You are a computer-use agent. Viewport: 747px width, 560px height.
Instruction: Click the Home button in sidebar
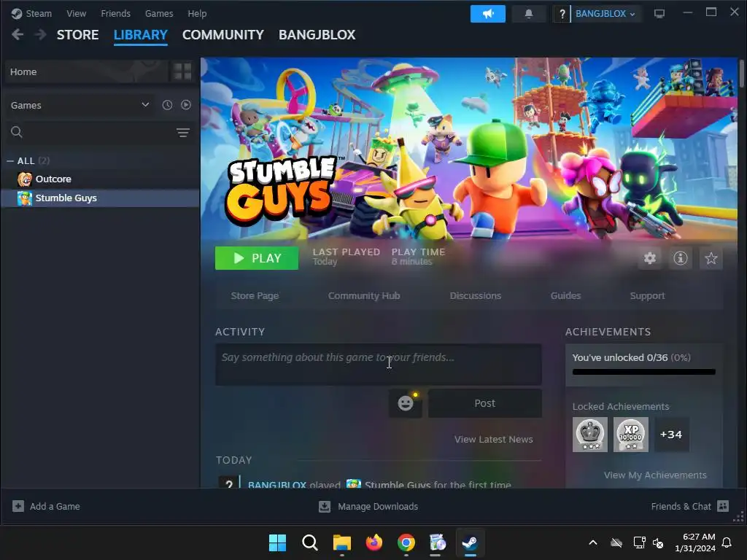pos(86,72)
